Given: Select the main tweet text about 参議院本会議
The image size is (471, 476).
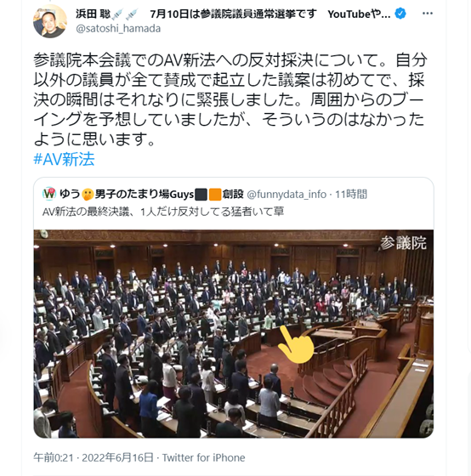Looking at the screenshot, I should pyautogui.click(x=230, y=99).
